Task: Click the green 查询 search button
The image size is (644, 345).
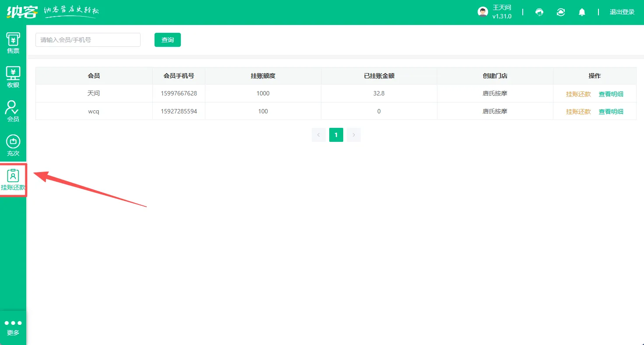Action: pyautogui.click(x=167, y=39)
